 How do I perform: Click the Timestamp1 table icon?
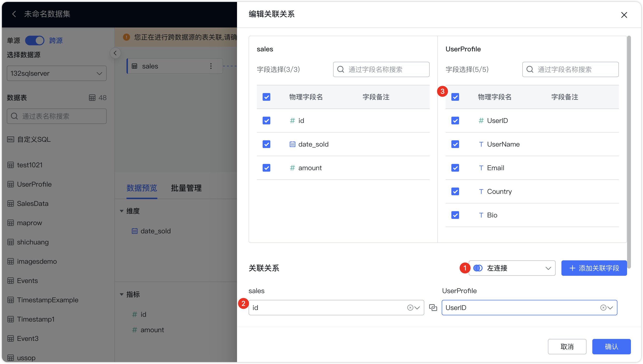pos(11,319)
